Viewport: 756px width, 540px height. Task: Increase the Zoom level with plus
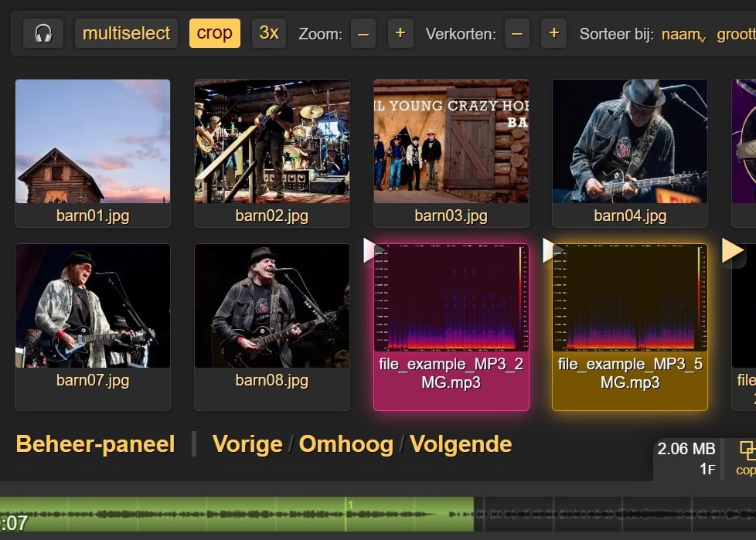click(x=400, y=34)
